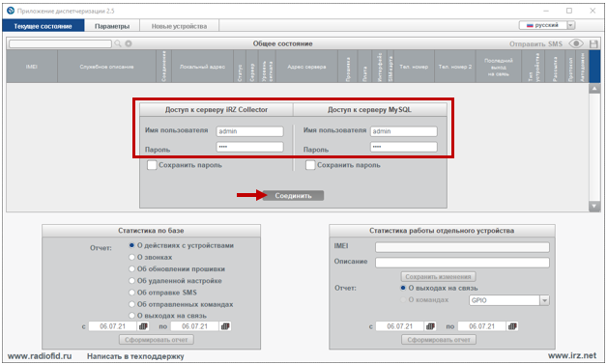Viewport: 607px width, 364px height.
Task: Click base statistics Сформировать отчет button
Action: click(x=157, y=340)
